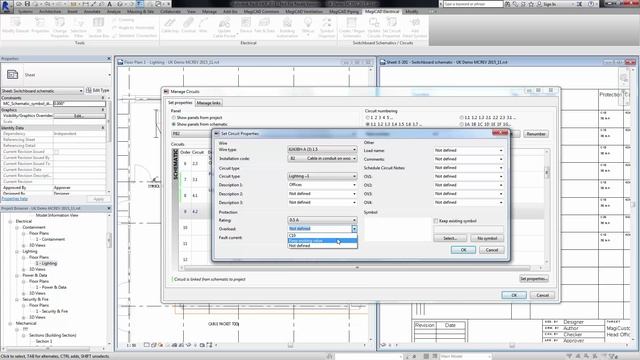Open the Properties help link
The height and width of the screenshot is (360, 640).
[15, 199]
